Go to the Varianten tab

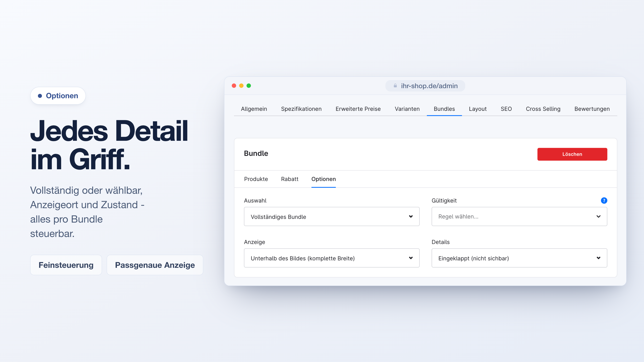point(407,109)
